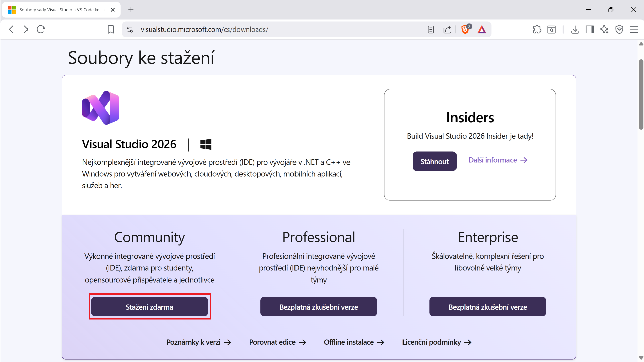Activate reader mode document icon
The height and width of the screenshot is (362, 644).
coord(430,29)
